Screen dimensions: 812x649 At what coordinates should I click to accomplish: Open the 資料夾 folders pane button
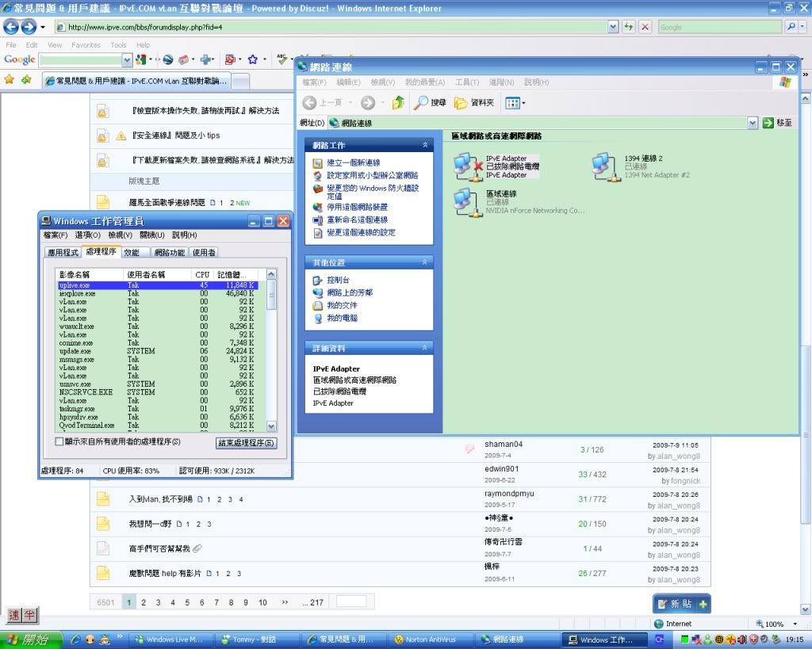tap(474, 103)
